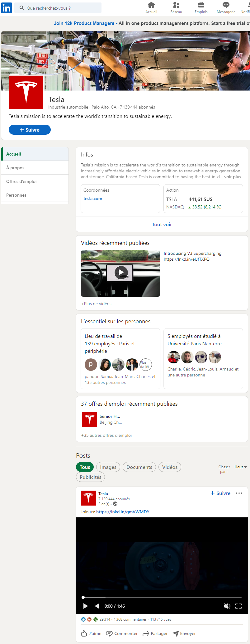Screen dimensions: 250x644
Task: Switch to À propos sidebar tab
Action: [x=35, y=168]
